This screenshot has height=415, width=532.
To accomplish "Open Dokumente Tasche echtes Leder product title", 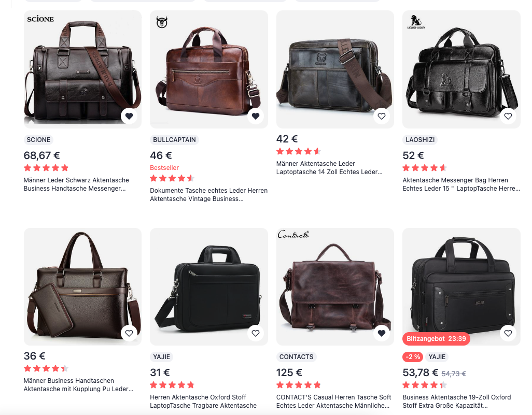I will [x=208, y=195].
